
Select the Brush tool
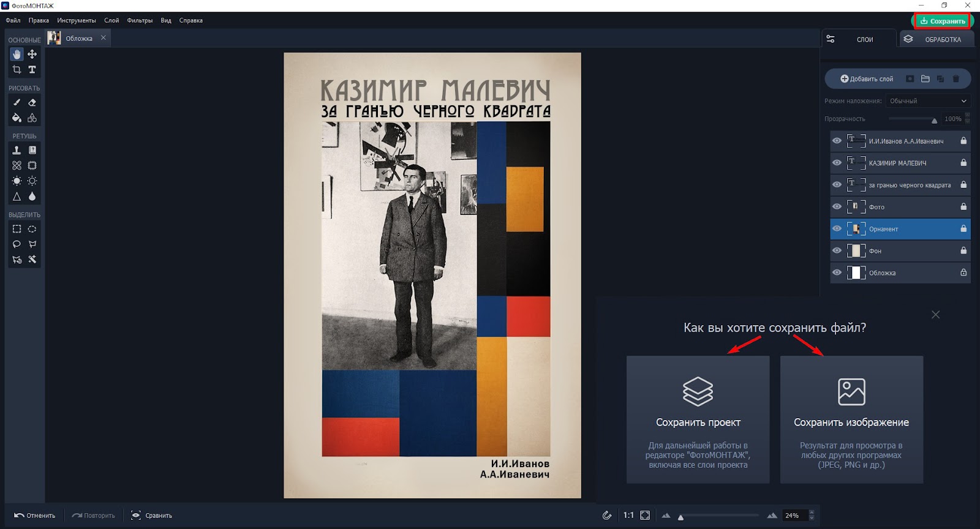17,103
